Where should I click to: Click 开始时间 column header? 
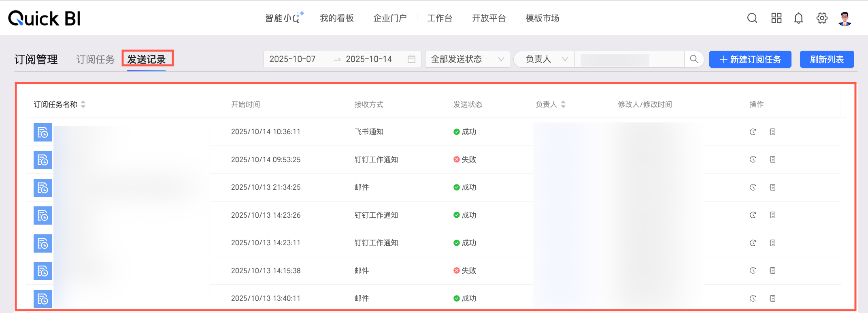pyautogui.click(x=245, y=104)
